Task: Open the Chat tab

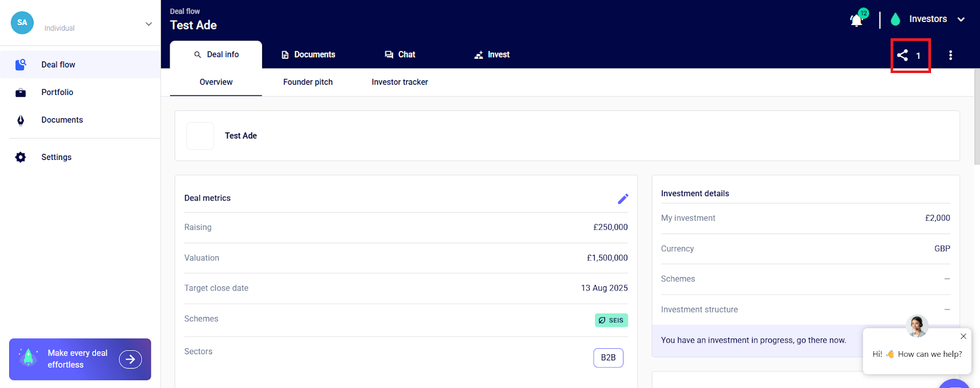Action: pyautogui.click(x=400, y=55)
